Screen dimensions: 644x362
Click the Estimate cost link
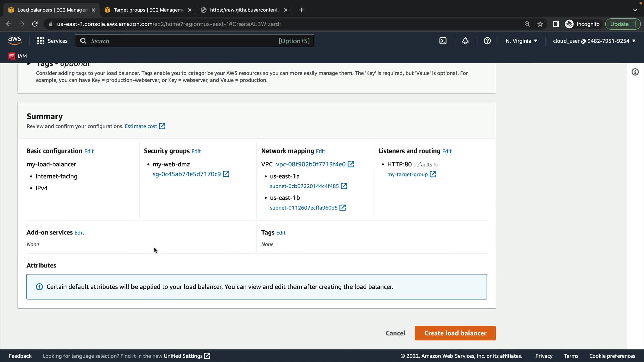(141, 126)
